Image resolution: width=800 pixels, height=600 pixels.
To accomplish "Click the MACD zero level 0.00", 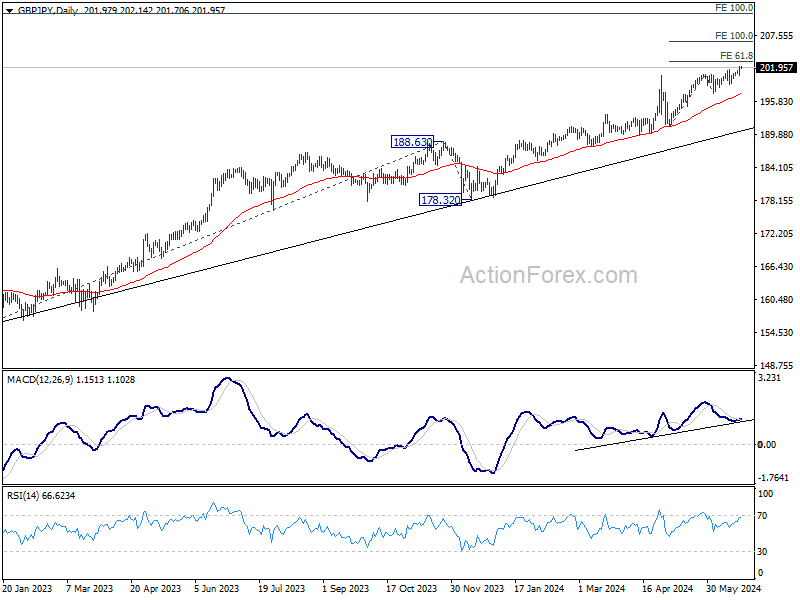I will click(767, 445).
